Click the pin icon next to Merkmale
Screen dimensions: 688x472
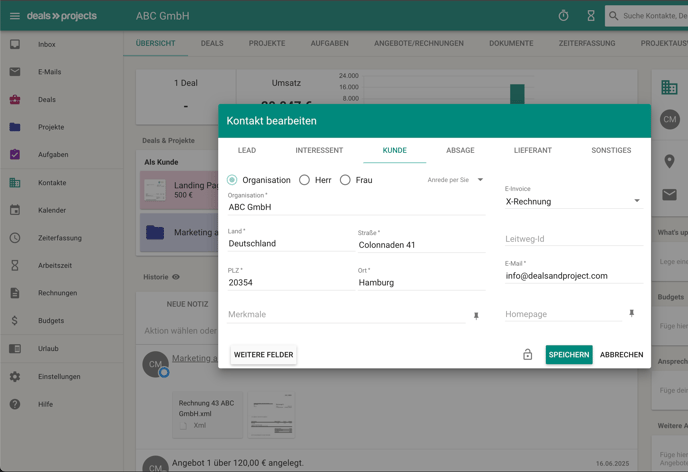coord(476,316)
